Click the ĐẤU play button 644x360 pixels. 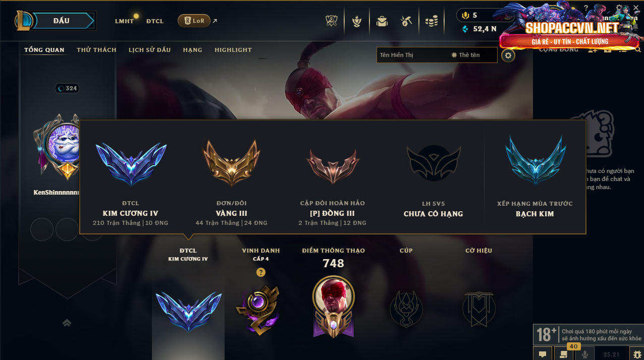61,21
